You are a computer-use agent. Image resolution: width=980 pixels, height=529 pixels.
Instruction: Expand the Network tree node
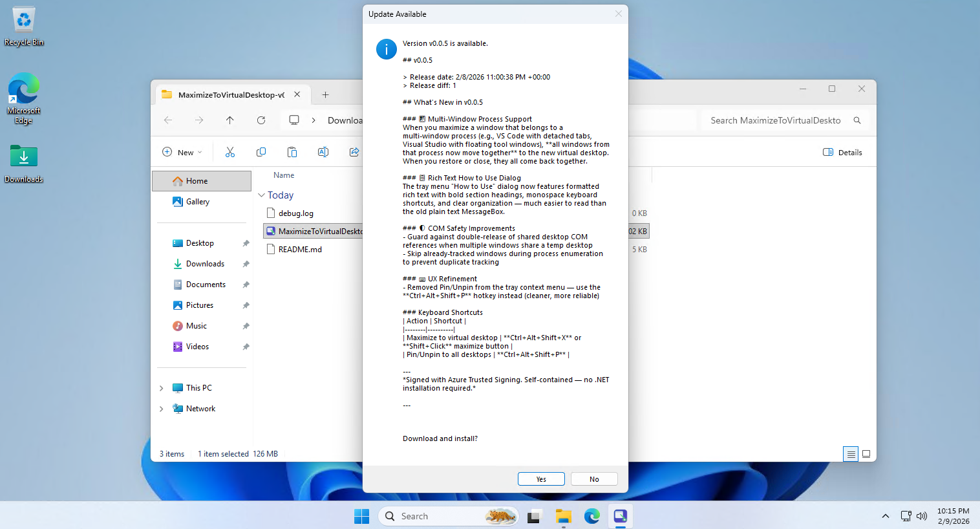point(162,409)
